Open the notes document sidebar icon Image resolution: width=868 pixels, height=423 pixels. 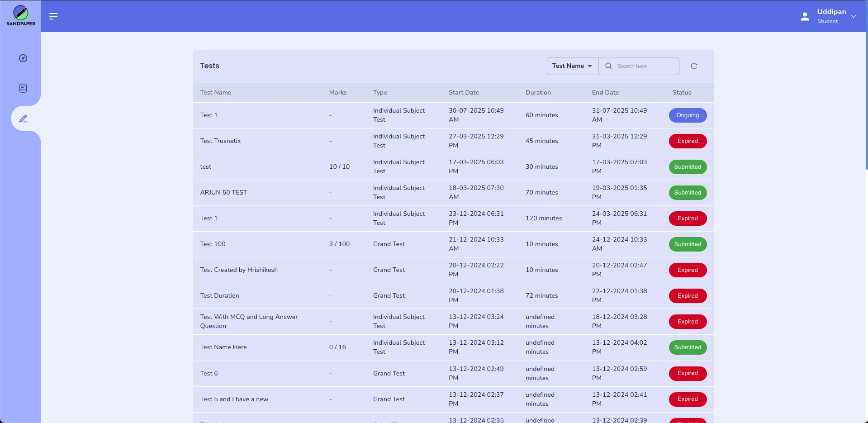coord(23,88)
